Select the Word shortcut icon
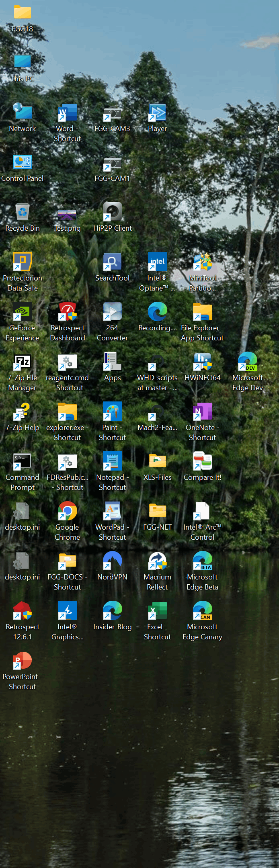Image resolution: width=279 pixels, height=868 pixels. tap(68, 112)
